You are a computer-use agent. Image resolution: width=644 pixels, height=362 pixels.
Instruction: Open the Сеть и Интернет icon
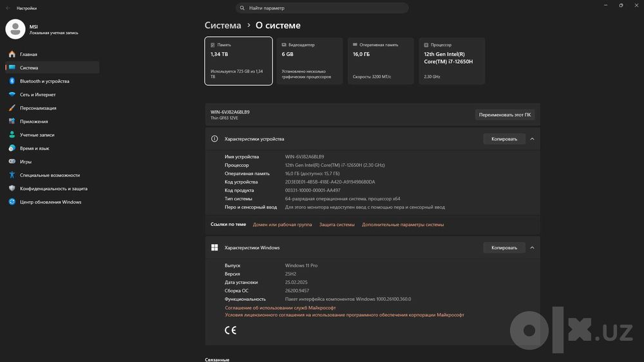pos(12,95)
